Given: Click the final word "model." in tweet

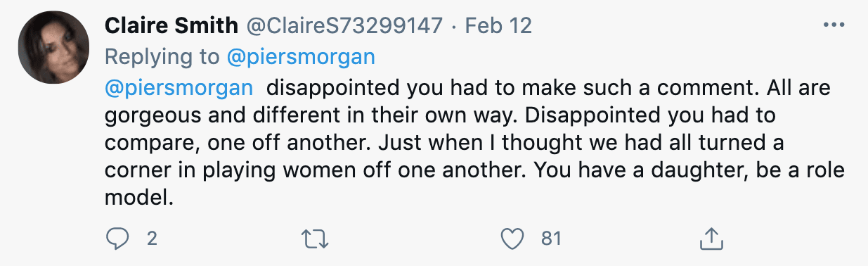Looking at the screenshot, I should tap(138, 199).
